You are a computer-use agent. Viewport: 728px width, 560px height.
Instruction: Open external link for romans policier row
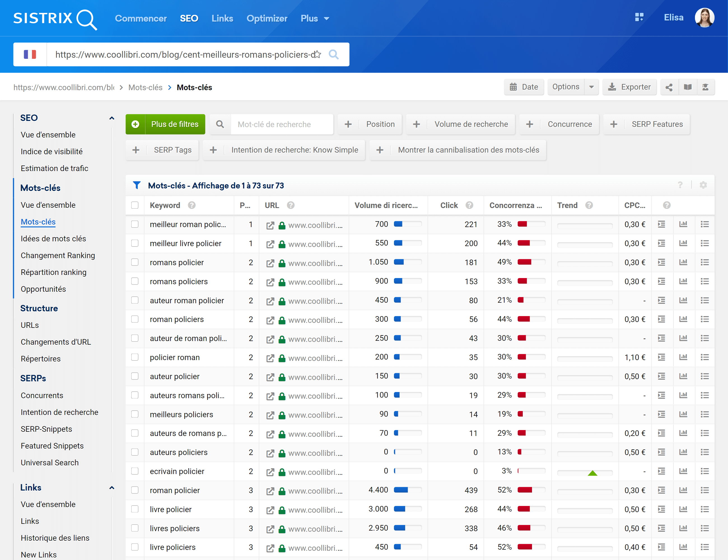tap(270, 263)
